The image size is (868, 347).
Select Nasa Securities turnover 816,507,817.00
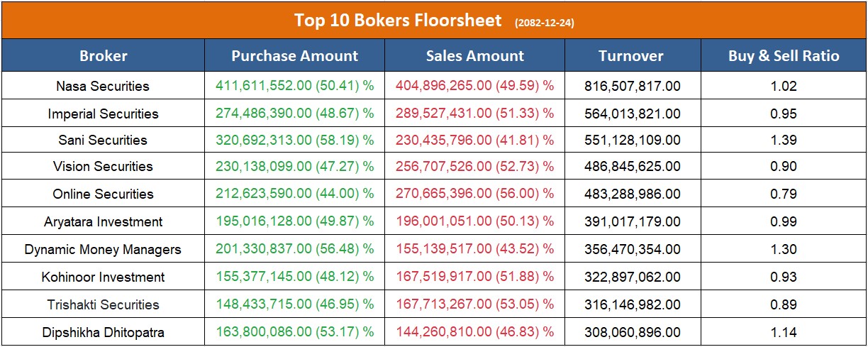[633, 86]
